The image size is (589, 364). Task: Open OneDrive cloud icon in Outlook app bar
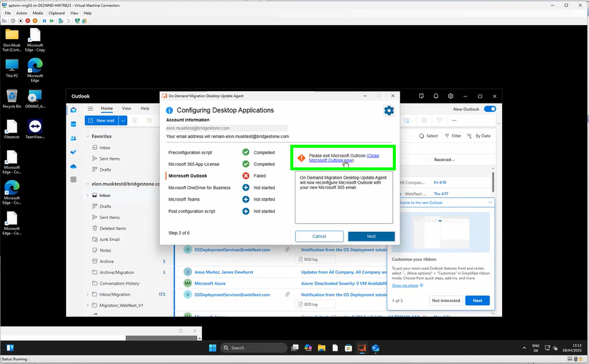[74, 166]
